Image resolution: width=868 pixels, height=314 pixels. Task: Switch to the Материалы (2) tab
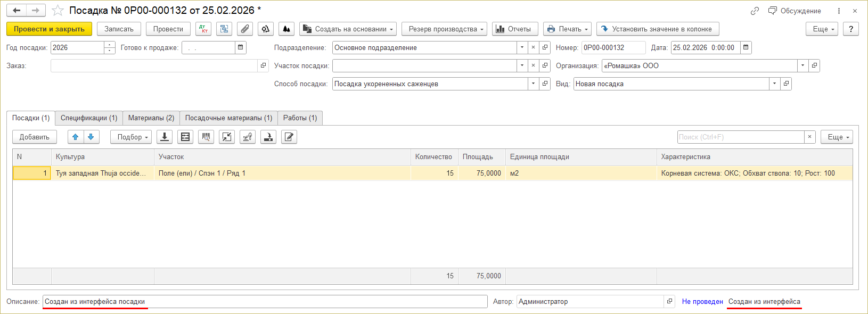[x=151, y=118]
